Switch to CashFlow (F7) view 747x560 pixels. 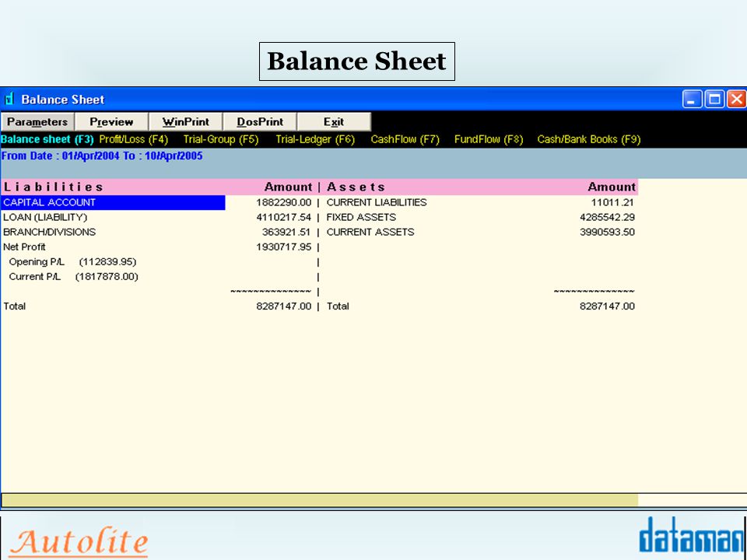tap(405, 139)
